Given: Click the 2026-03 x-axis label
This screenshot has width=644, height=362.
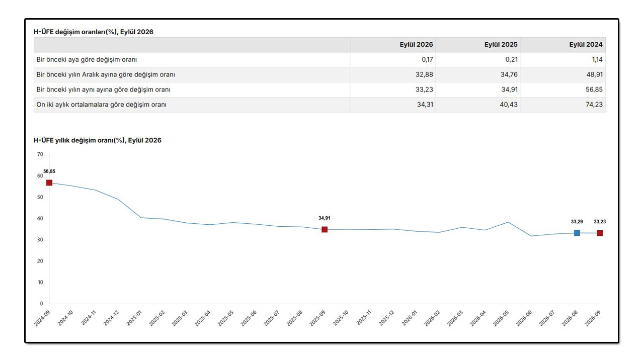Looking at the screenshot, I should [x=455, y=318].
